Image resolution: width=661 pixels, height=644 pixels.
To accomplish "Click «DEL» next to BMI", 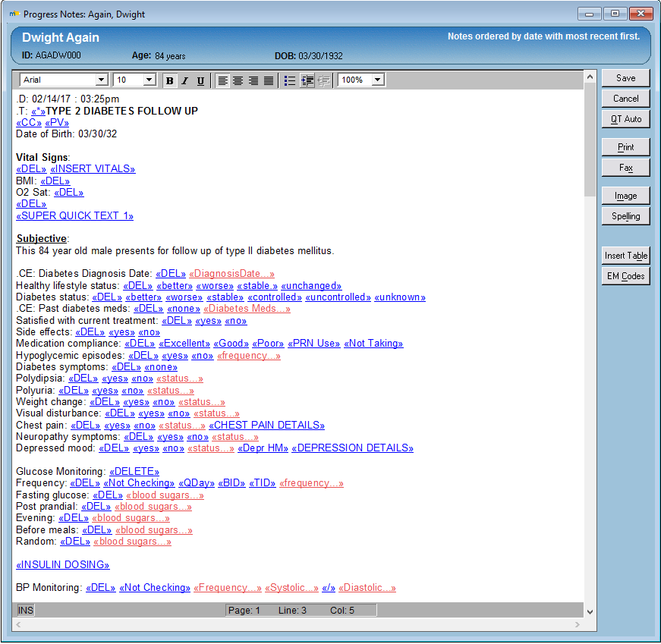I will pyautogui.click(x=55, y=181).
